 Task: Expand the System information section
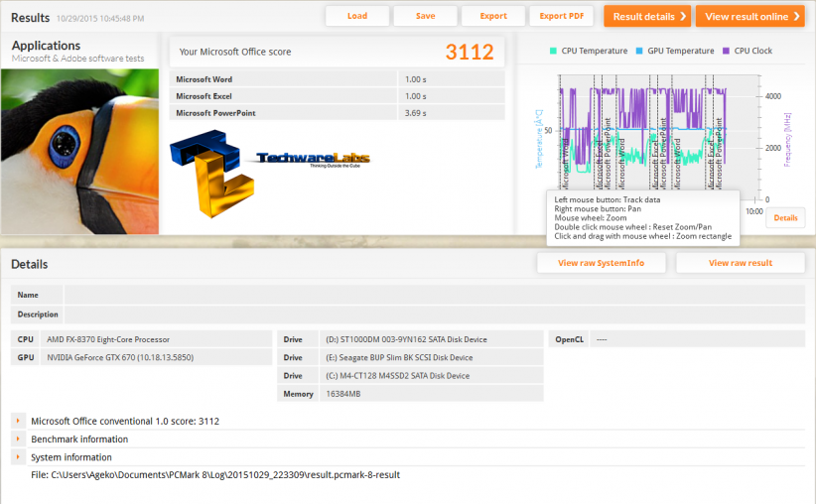click(x=18, y=457)
